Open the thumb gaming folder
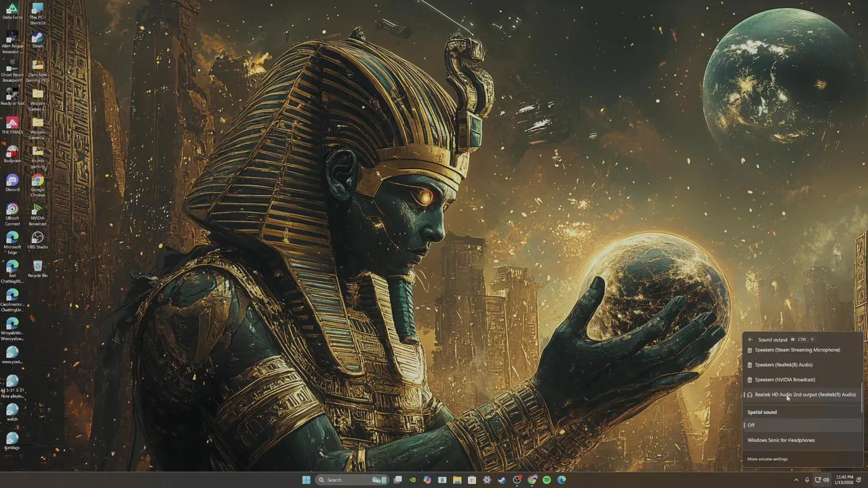 [37, 157]
